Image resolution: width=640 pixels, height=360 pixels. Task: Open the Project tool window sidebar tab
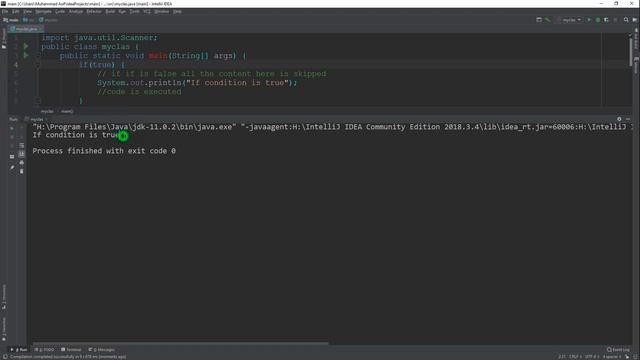click(4, 39)
